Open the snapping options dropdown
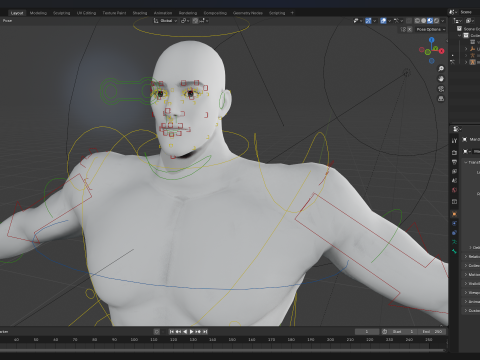Screen dimensions: 480x360 point(204,21)
